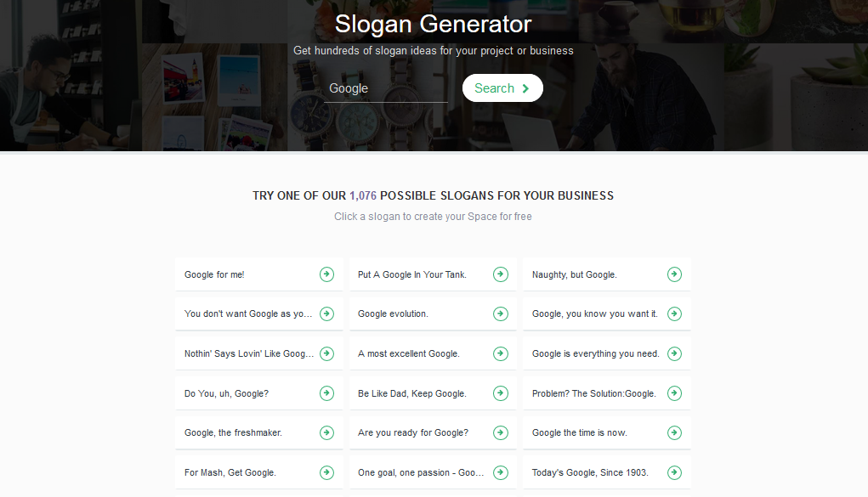The height and width of the screenshot is (497, 868).
Task: Choose the slogan "Are you ready for Google?"
Action: click(433, 432)
